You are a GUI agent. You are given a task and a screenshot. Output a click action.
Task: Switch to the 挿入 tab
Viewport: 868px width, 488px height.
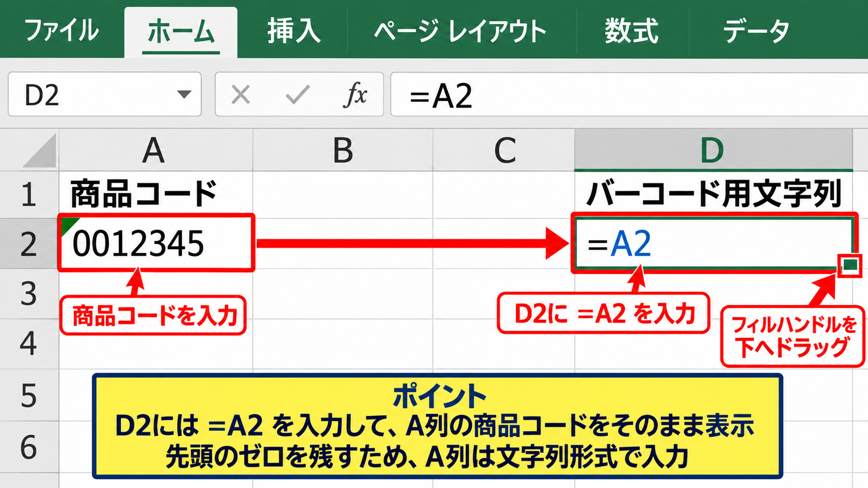coord(293,30)
